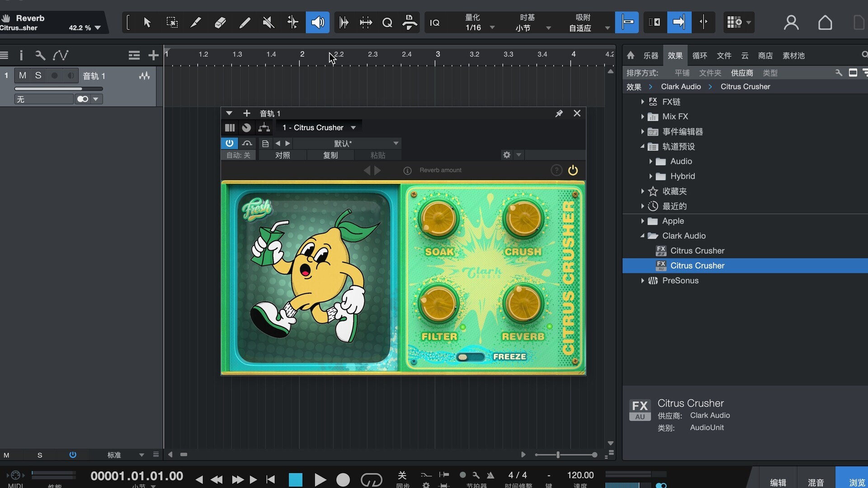Open the plugin routing view icon
Image resolution: width=868 pixels, height=488 pixels.
[x=264, y=128]
